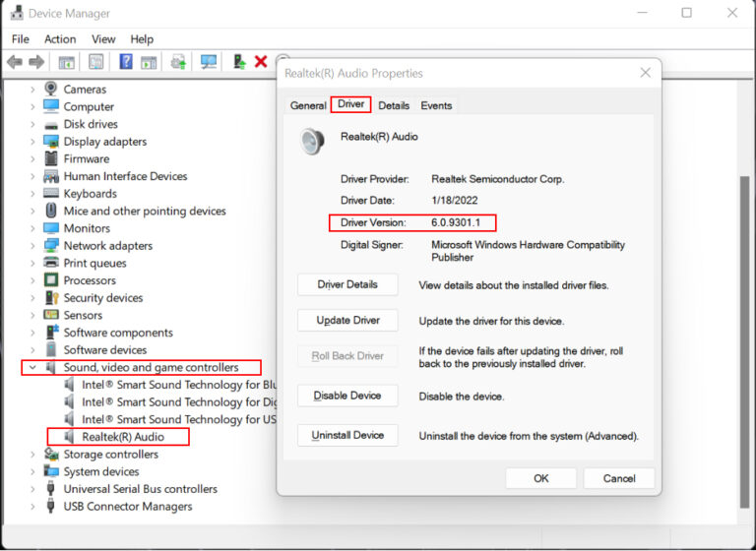Switch to the General tab
Screen dimensions: 756x551
(x=307, y=105)
